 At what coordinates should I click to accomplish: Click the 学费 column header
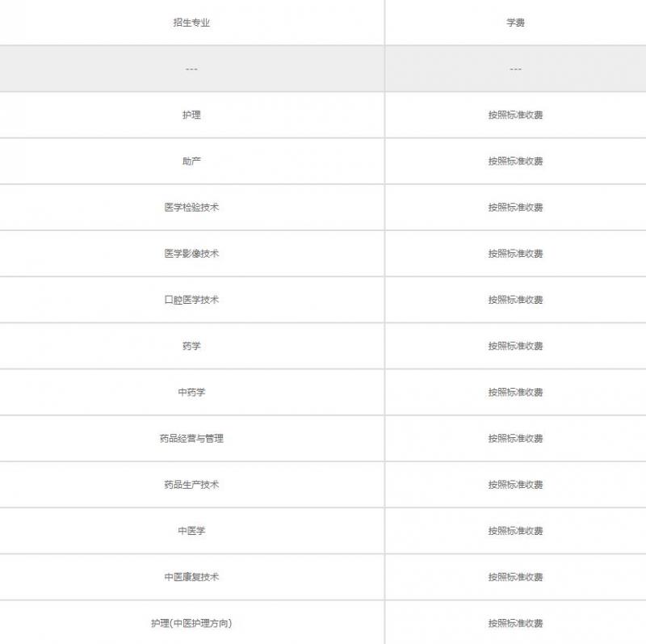pos(515,23)
